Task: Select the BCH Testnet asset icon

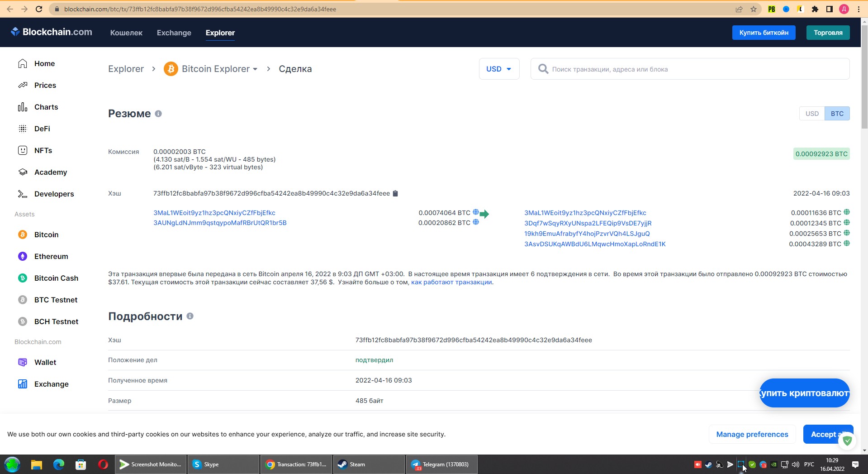Action: click(x=23, y=321)
